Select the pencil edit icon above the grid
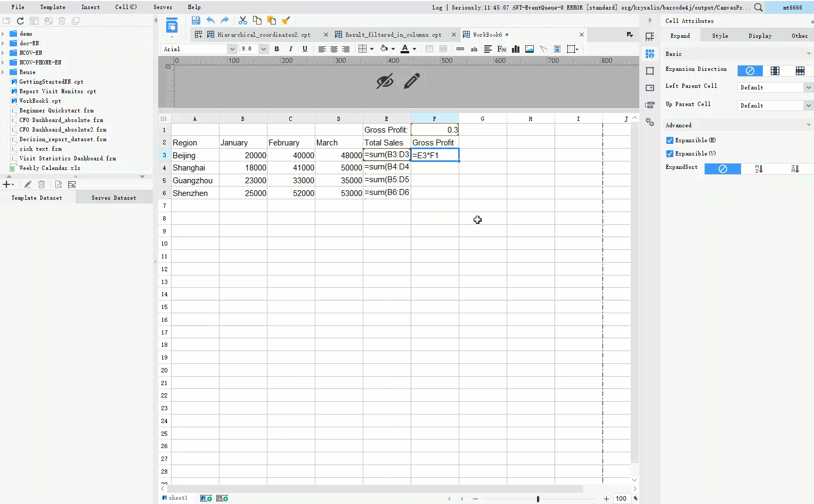Viewport: 814px width, 504px height. pyautogui.click(x=411, y=81)
